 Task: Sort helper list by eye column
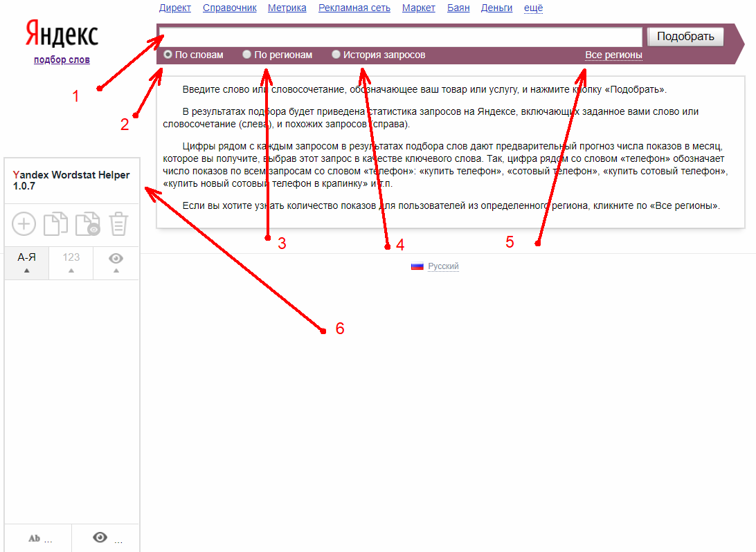[x=116, y=263]
